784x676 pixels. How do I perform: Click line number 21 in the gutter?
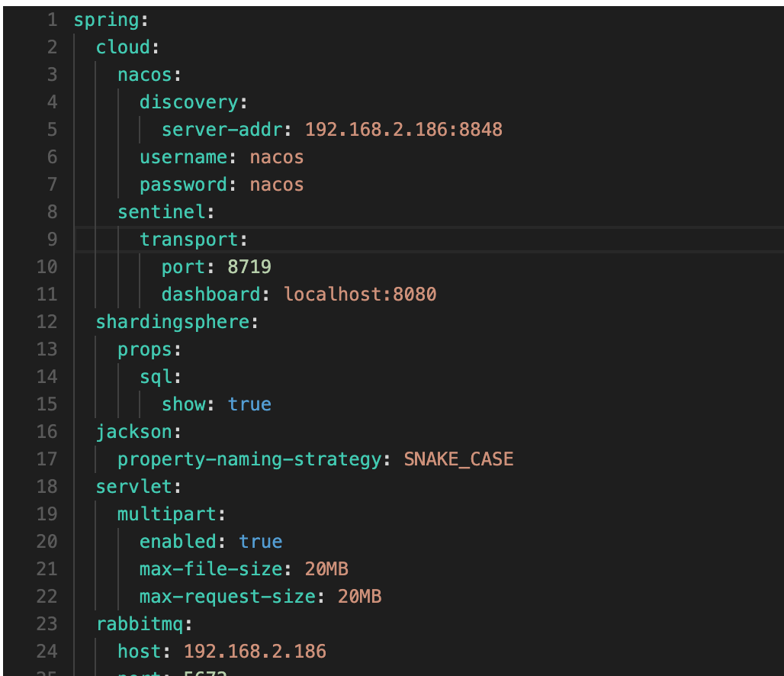tap(47, 569)
